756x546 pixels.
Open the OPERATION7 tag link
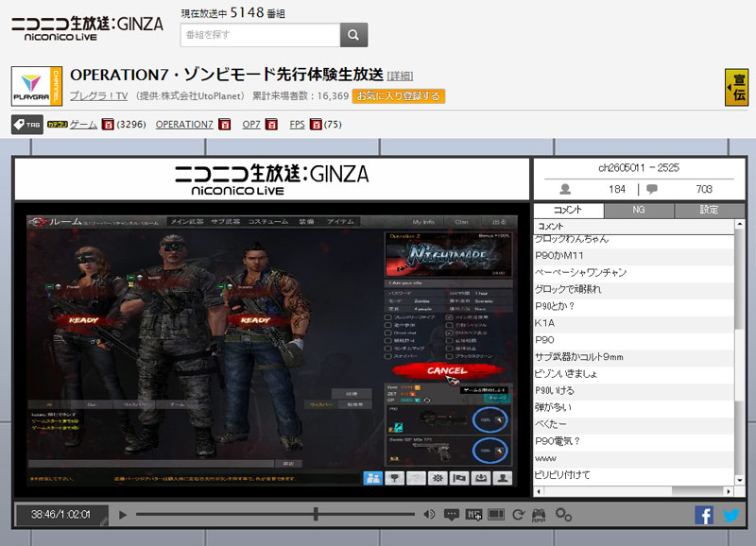(x=184, y=125)
